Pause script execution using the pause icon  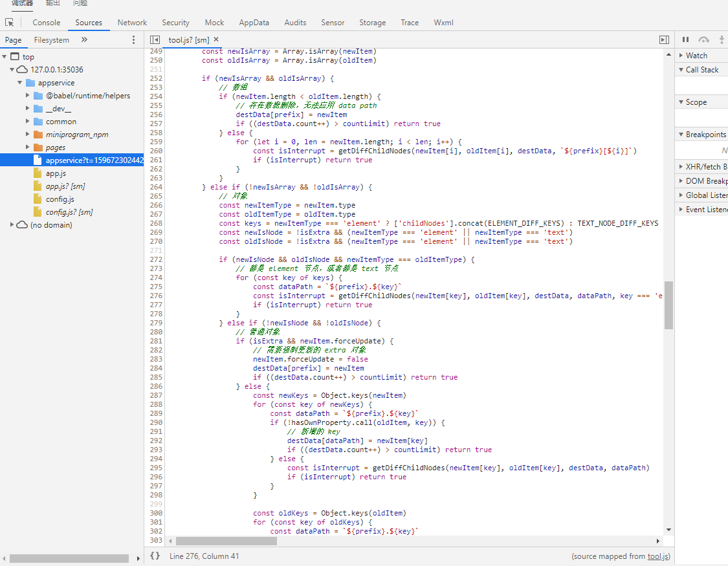pos(685,39)
